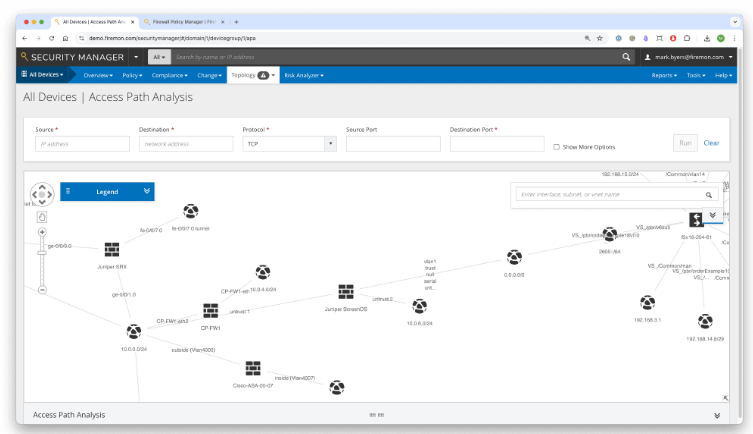753x434 pixels.
Task: Click the fe-0/0/7.0 tunnel cloud node
Action: pos(191,211)
